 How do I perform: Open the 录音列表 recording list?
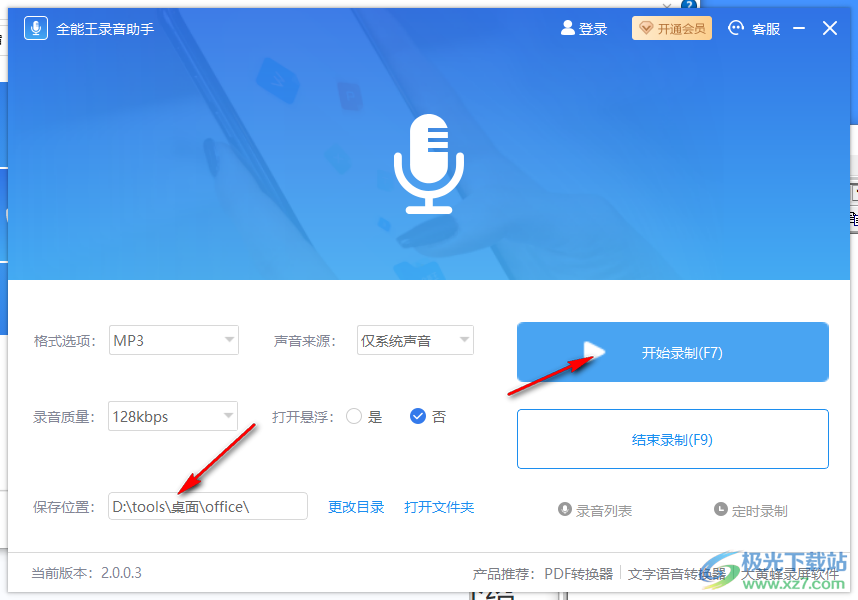(596, 509)
